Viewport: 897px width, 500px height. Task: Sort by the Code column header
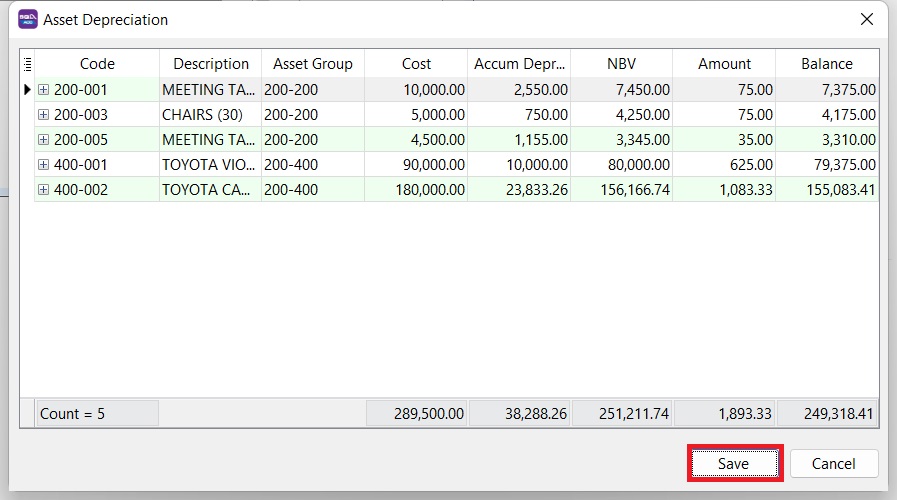tap(97, 64)
